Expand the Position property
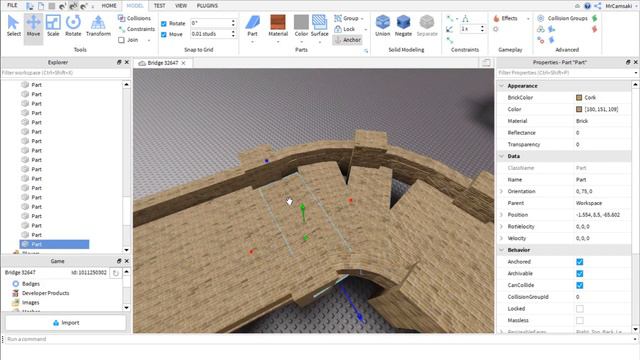Image resolution: width=640 pixels, height=360 pixels. point(502,215)
